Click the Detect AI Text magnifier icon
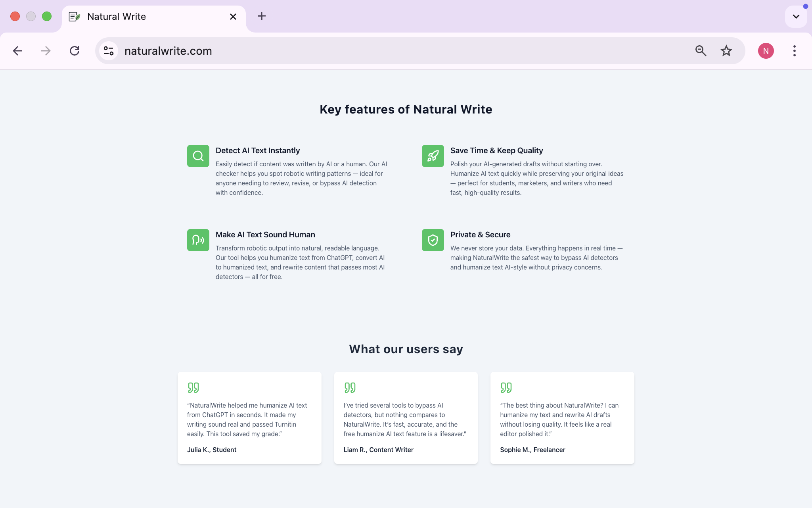 [x=198, y=156]
